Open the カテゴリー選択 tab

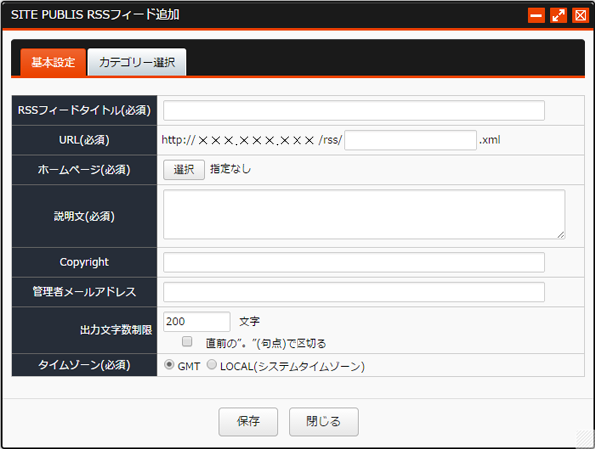coord(137,62)
